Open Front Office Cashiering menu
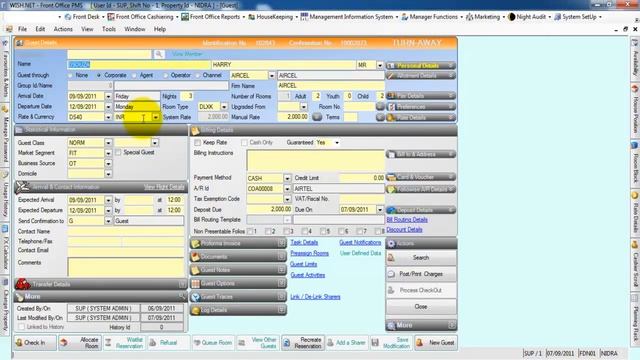 140,17
